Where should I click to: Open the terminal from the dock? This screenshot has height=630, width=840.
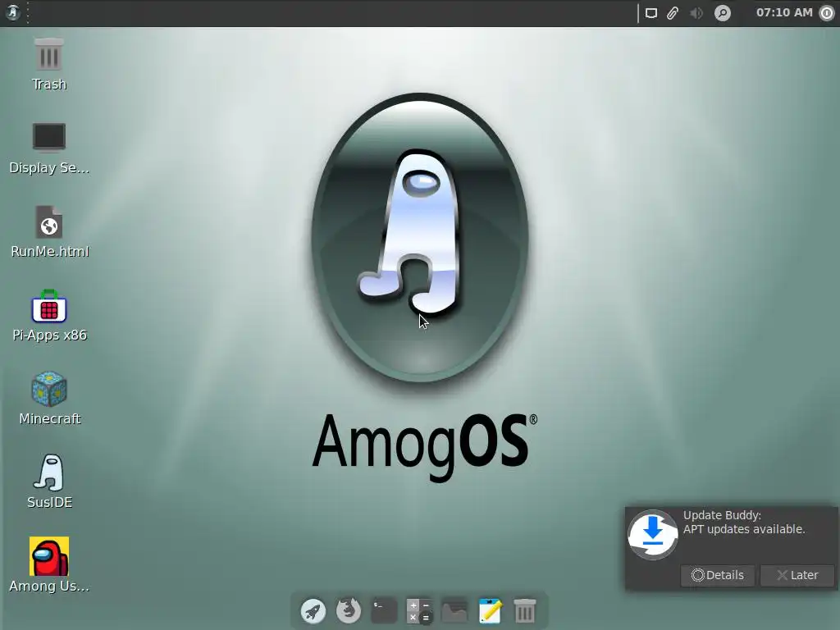(x=384, y=610)
